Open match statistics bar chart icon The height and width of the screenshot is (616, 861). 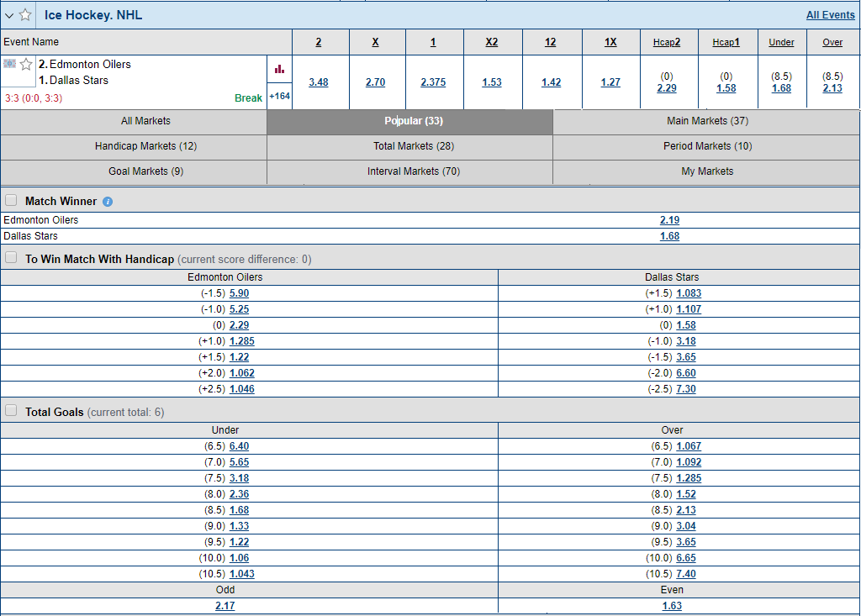tap(280, 68)
